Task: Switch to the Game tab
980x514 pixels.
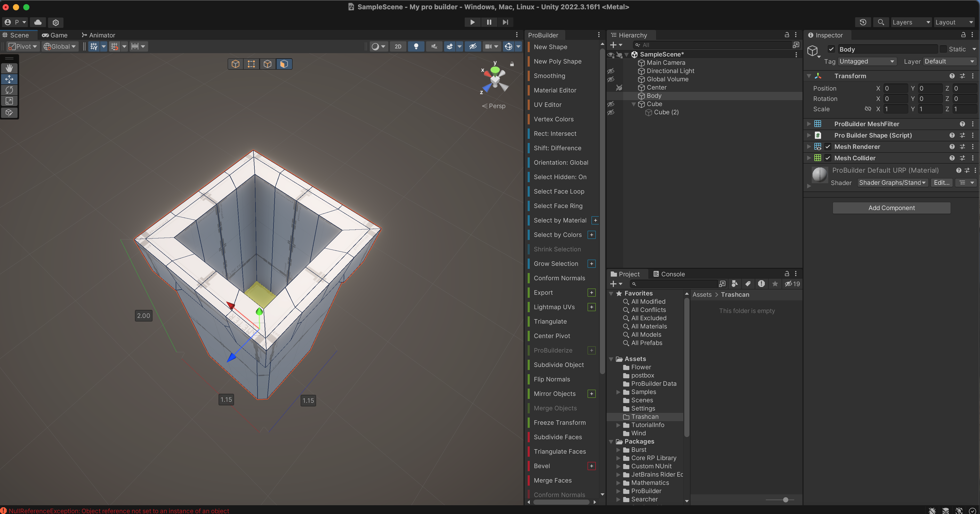Action: click(x=55, y=35)
